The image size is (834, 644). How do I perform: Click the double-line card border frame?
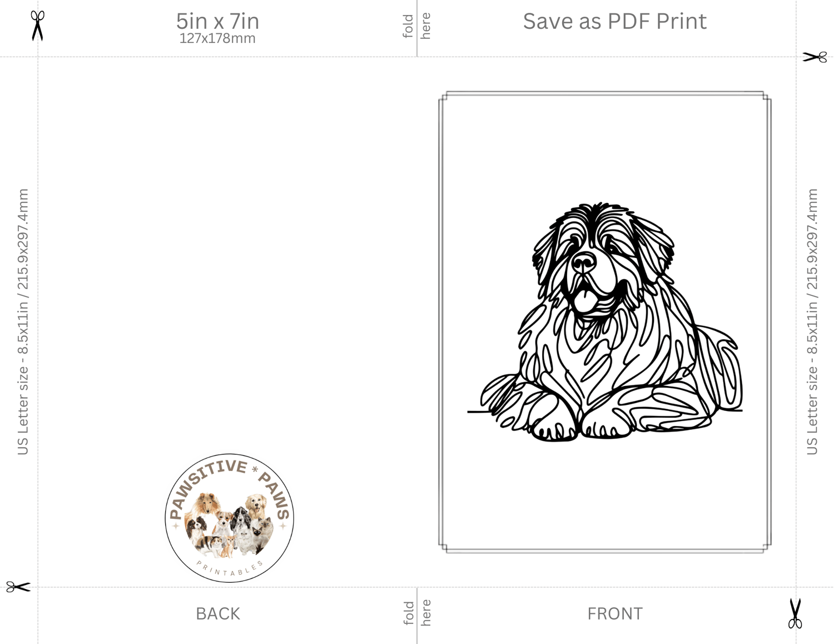(605, 322)
